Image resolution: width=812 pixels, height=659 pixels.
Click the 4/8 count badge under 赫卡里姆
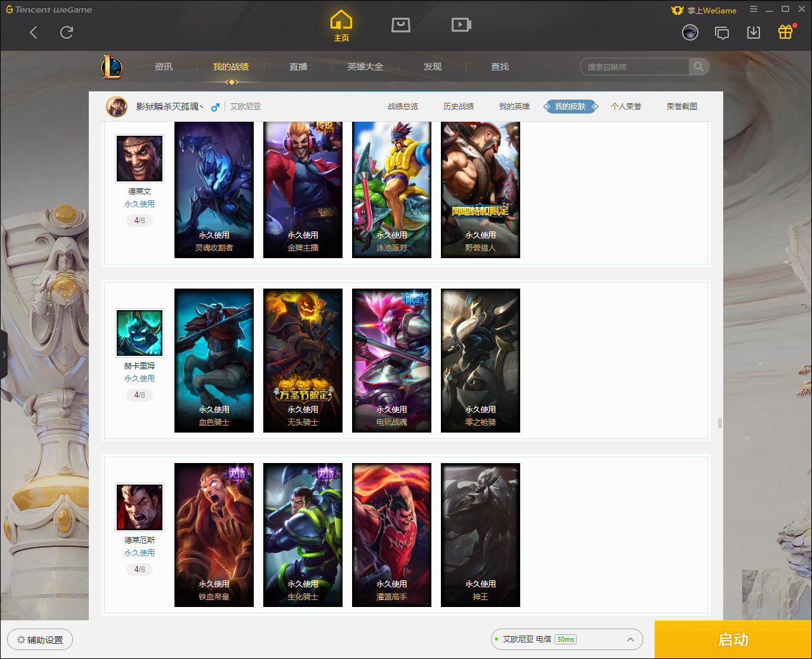140,395
